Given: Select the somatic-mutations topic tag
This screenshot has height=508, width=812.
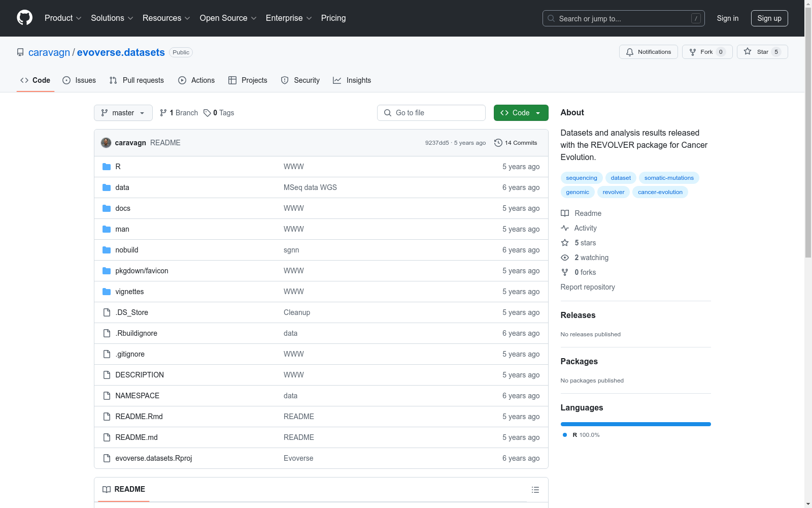Looking at the screenshot, I should tap(669, 178).
